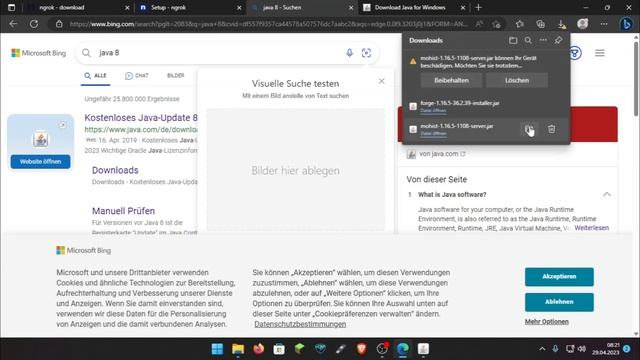Viewport: 640px width, 360px height.
Task: Select the ALLE results tab
Action: [x=96, y=76]
